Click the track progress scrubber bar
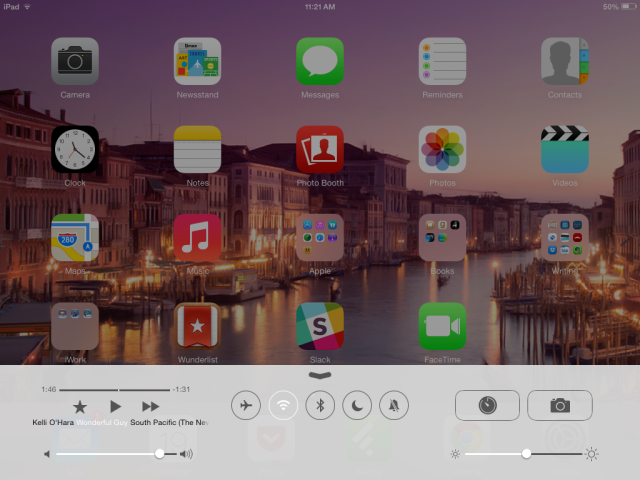This screenshot has width=640, height=480. point(114,390)
